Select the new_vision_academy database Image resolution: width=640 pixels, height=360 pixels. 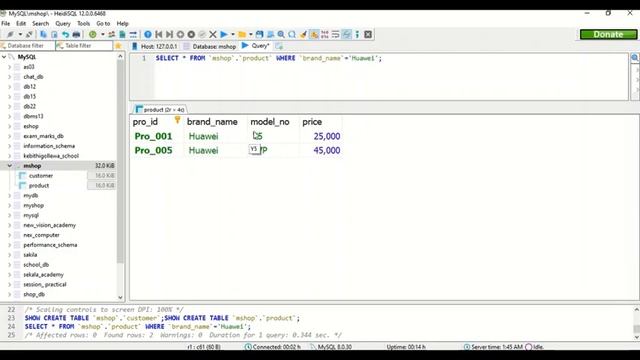point(49,225)
